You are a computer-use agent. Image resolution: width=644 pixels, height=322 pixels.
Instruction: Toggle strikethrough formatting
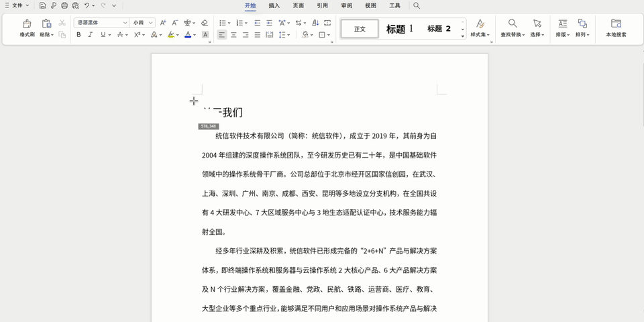[x=120, y=35]
